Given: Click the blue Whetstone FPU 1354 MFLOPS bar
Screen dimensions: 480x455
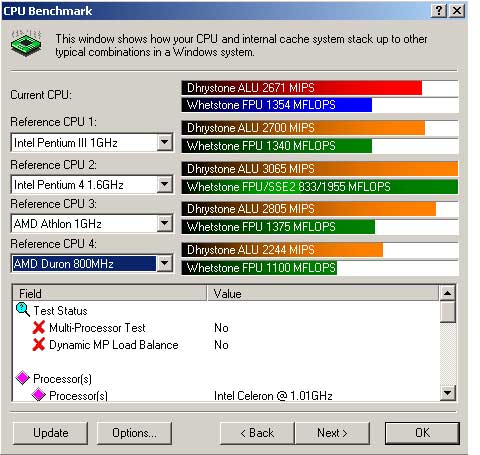Looking at the screenshot, I should pos(277,105).
